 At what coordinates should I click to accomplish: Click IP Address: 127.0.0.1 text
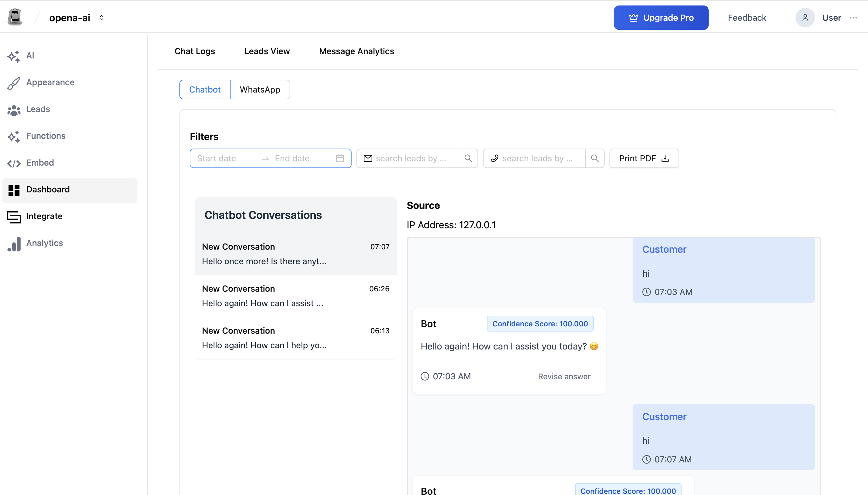coord(451,225)
